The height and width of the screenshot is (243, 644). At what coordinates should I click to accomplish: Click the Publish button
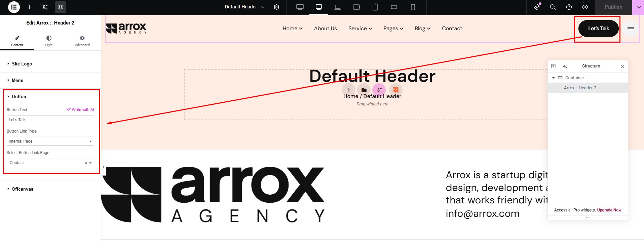pyautogui.click(x=613, y=7)
